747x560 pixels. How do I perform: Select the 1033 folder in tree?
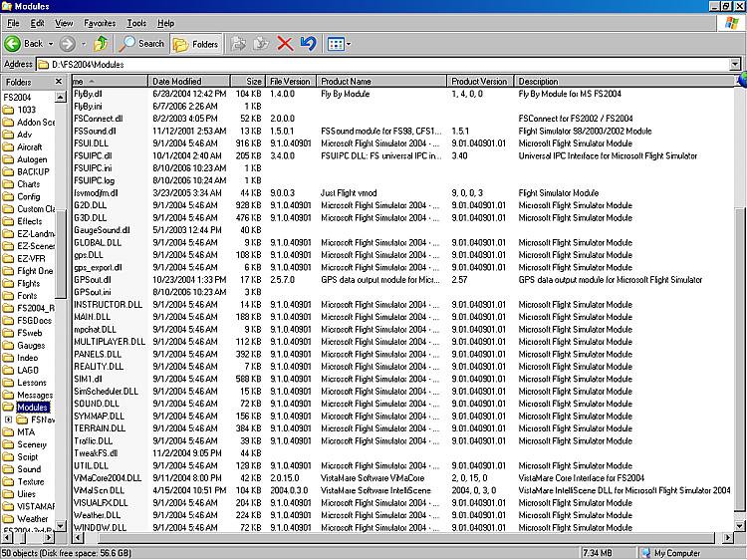(x=26, y=110)
